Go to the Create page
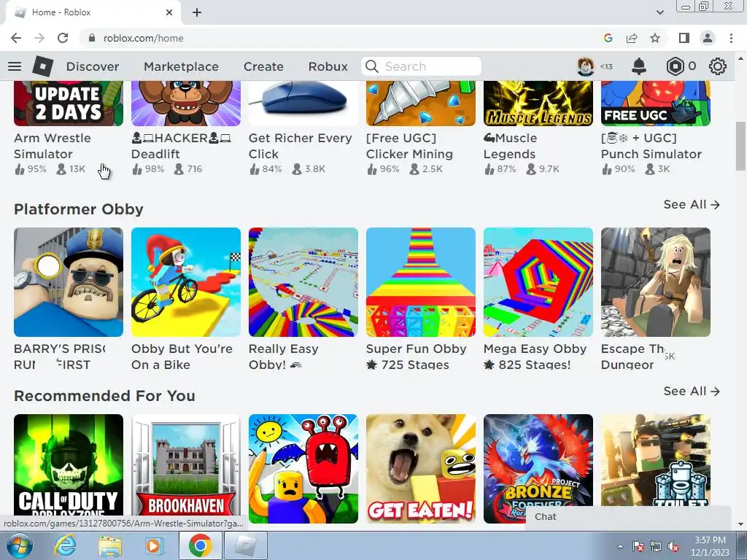The image size is (747, 560). click(x=263, y=66)
